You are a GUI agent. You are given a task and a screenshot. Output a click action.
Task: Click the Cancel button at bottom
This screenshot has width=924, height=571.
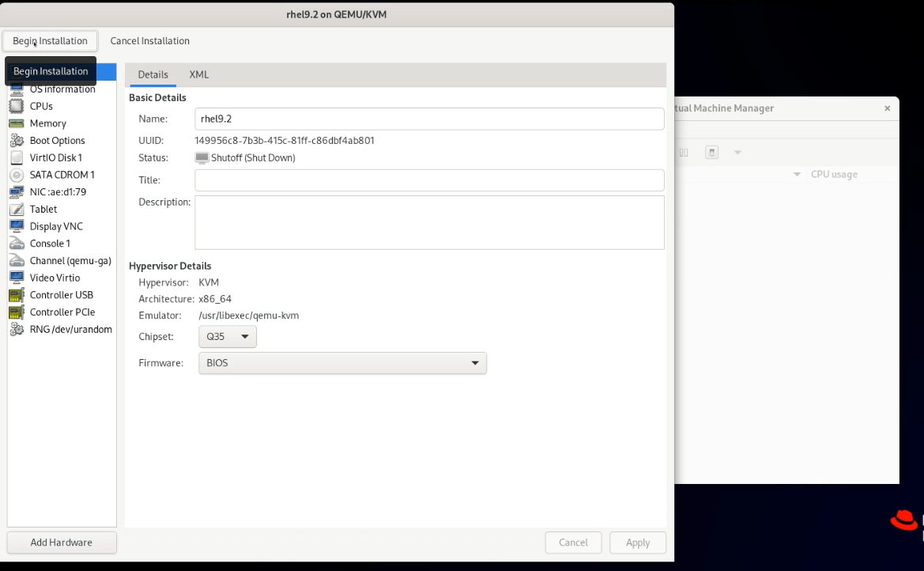(x=573, y=542)
